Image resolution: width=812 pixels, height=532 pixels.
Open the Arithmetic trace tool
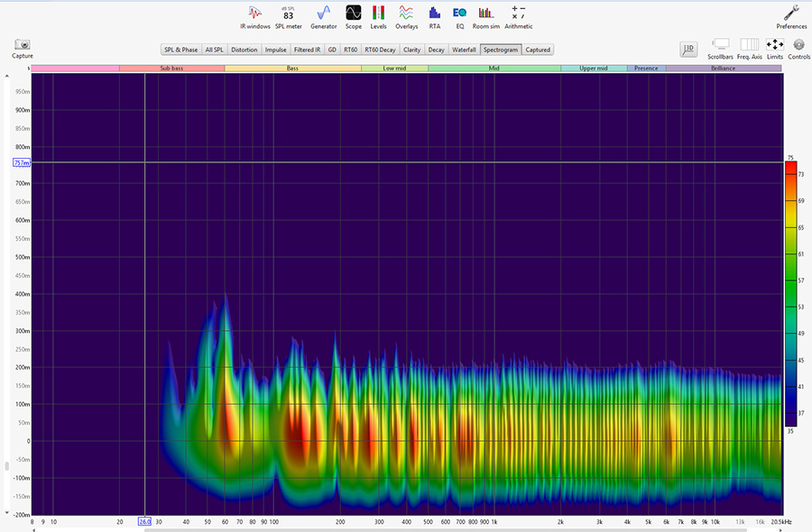tap(518, 14)
